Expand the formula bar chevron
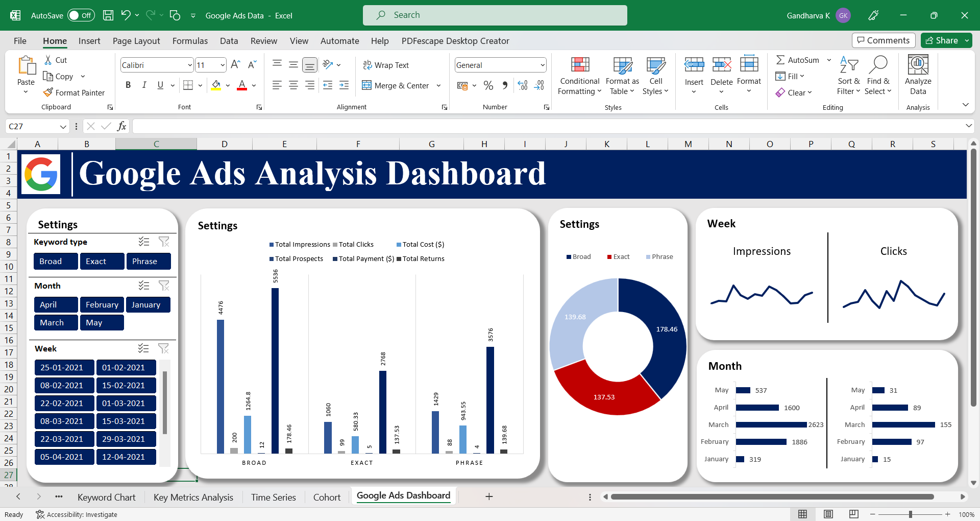 coord(968,126)
